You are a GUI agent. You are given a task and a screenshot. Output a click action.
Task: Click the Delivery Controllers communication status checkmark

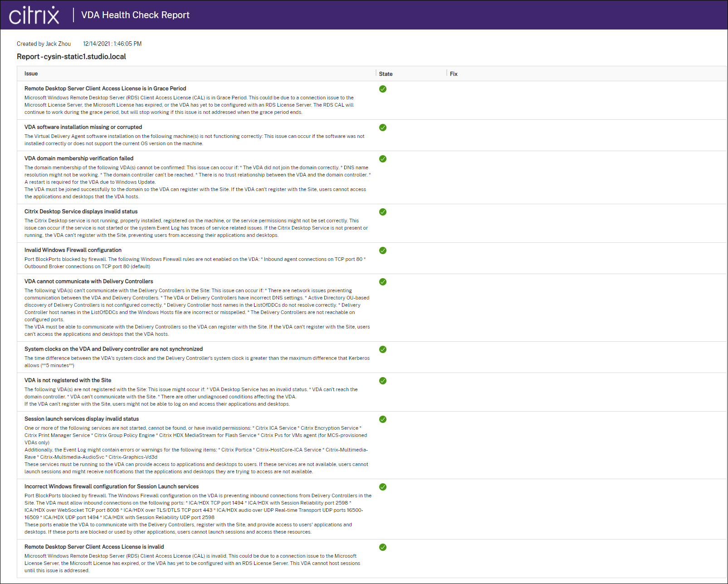383,282
